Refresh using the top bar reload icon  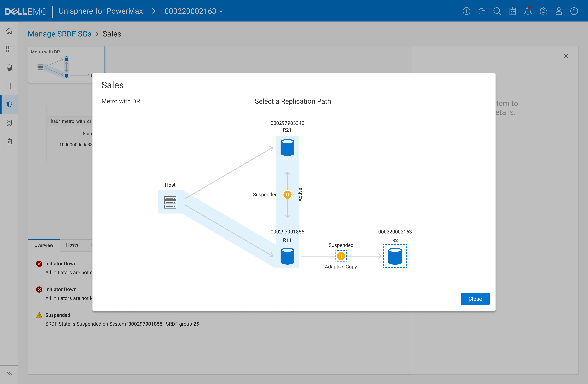(x=482, y=11)
